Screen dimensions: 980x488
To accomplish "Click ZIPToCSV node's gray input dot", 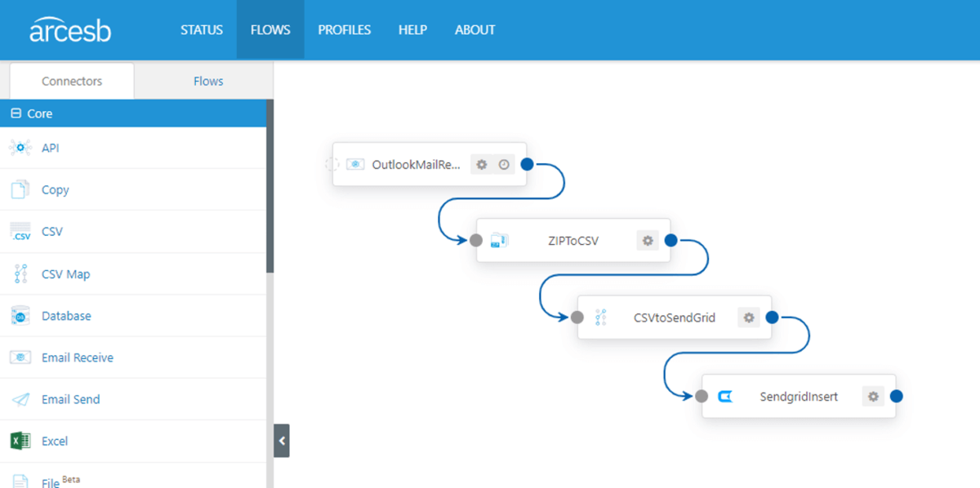I will [475, 240].
